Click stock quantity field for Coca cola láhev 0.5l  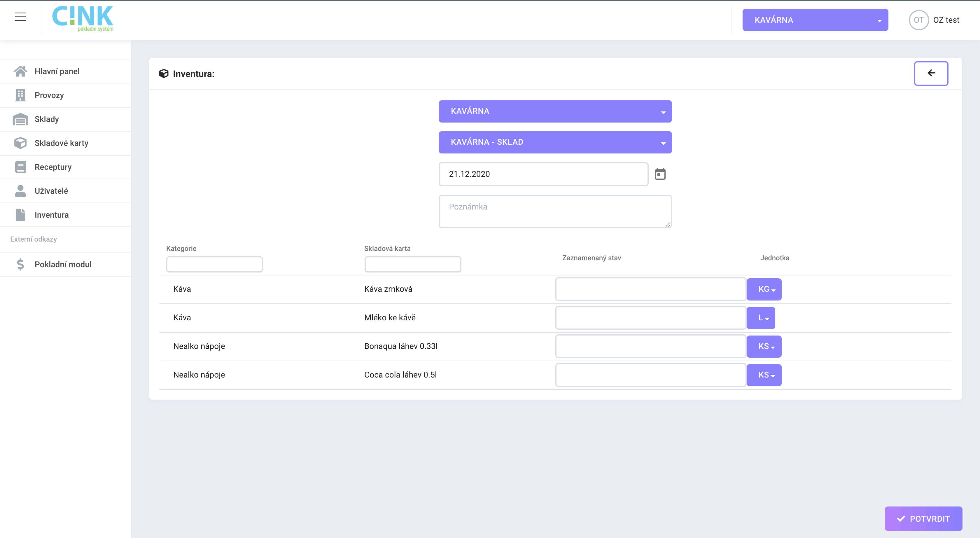650,375
